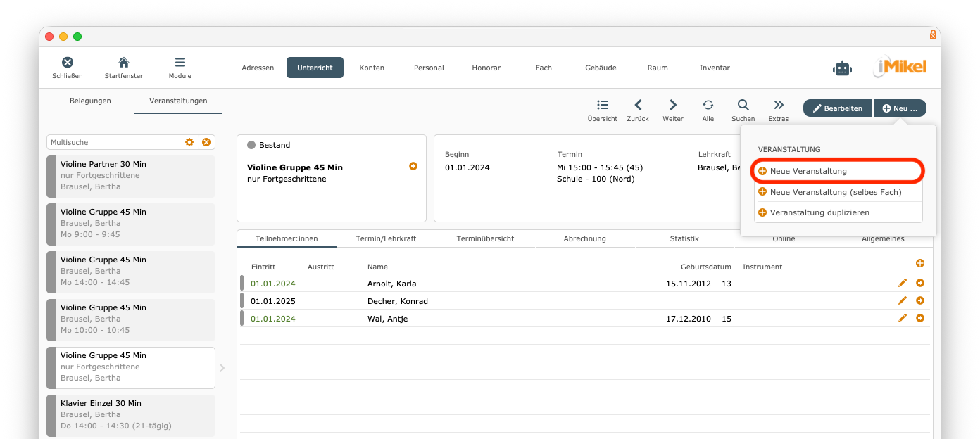980x439 pixels.
Task: Open the Startfenster home icon
Action: (123, 63)
